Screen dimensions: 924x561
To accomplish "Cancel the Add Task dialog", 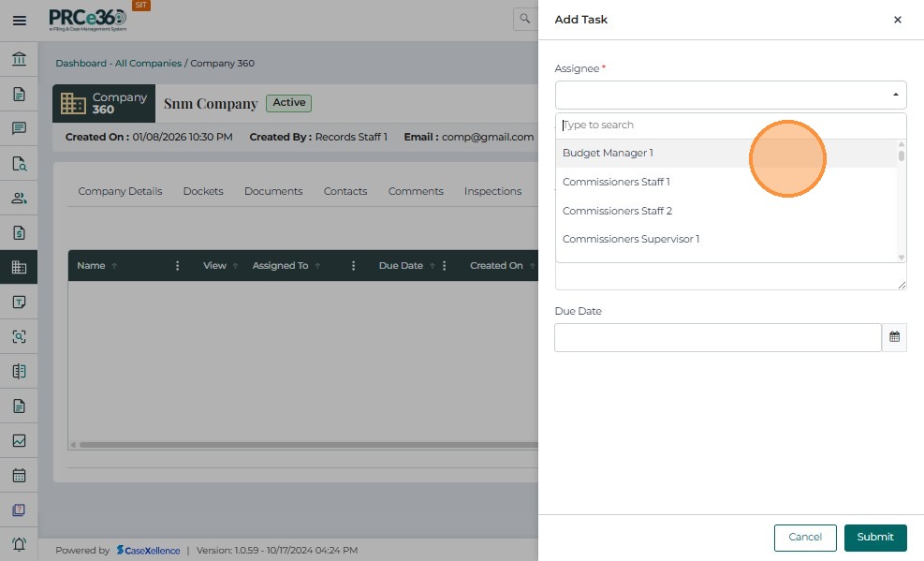I will pyautogui.click(x=805, y=537).
